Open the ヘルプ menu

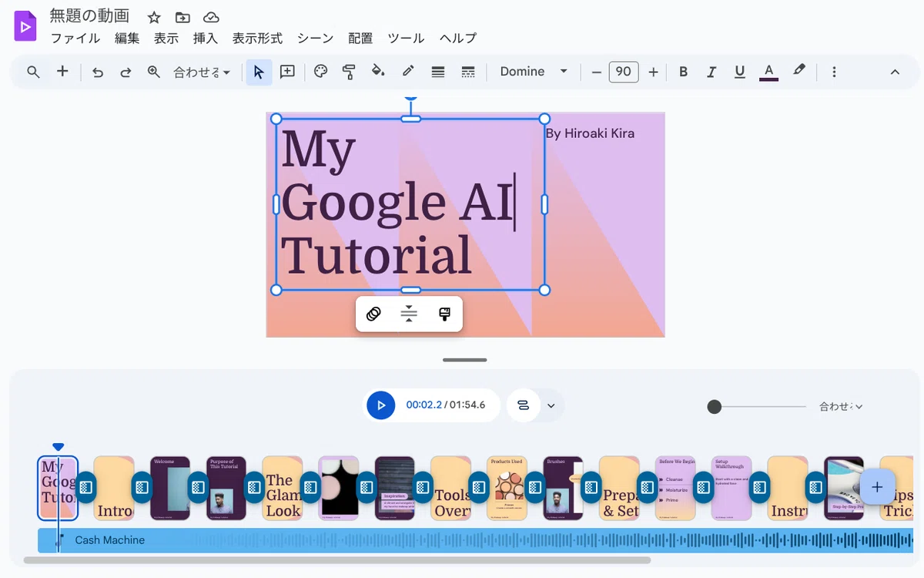458,38
